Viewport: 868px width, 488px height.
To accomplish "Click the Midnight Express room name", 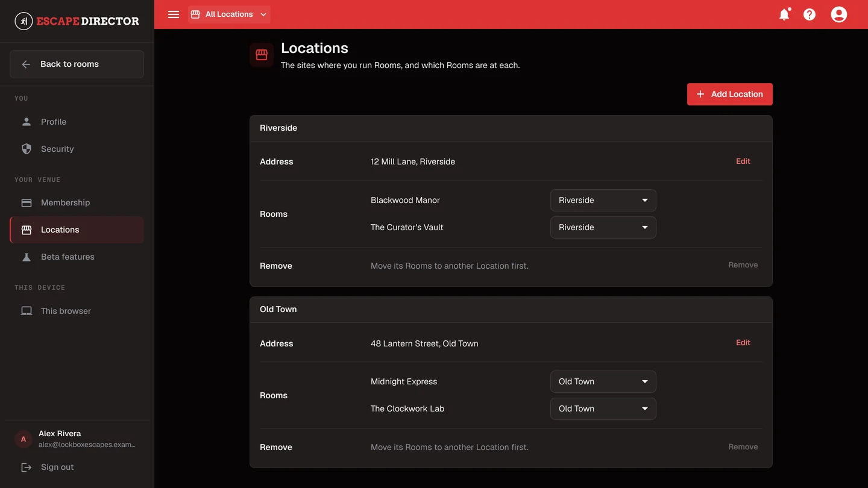I will pos(404,381).
